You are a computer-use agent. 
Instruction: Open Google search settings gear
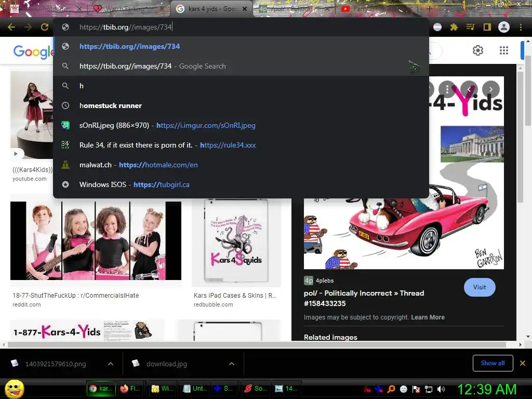[x=478, y=50]
